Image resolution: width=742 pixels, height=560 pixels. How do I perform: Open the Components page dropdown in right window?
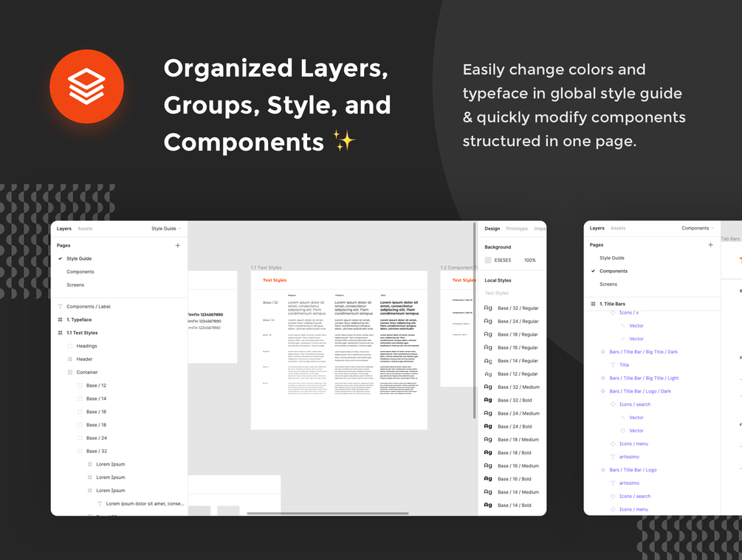(x=698, y=228)
